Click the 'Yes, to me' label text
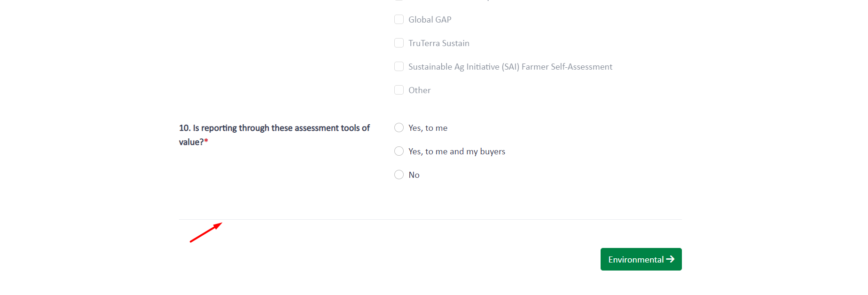 (428, 128)
